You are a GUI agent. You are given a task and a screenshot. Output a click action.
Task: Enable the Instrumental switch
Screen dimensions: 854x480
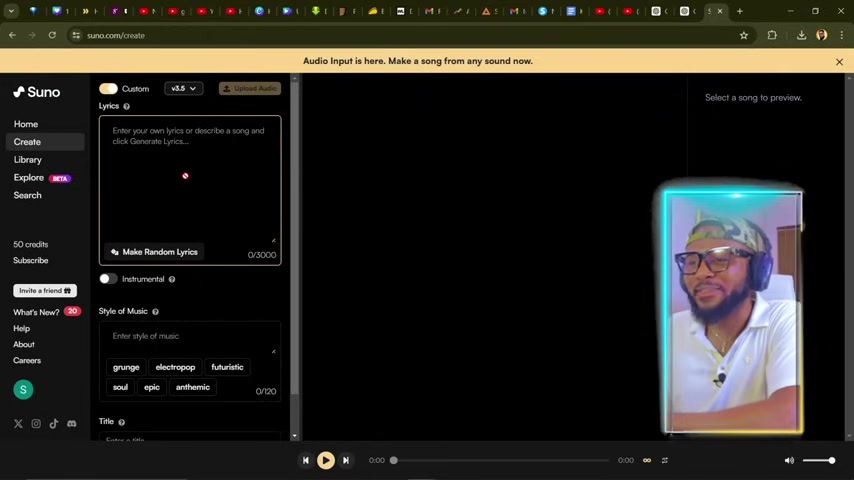pyautogui.click(x=108, y=279)
